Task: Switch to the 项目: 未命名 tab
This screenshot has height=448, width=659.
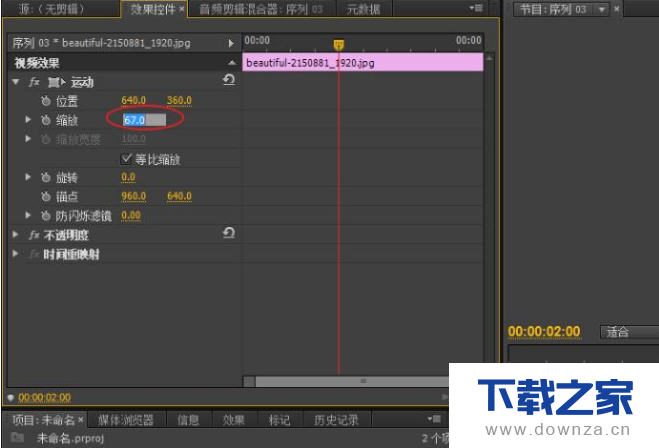Action: click(44, 420)
